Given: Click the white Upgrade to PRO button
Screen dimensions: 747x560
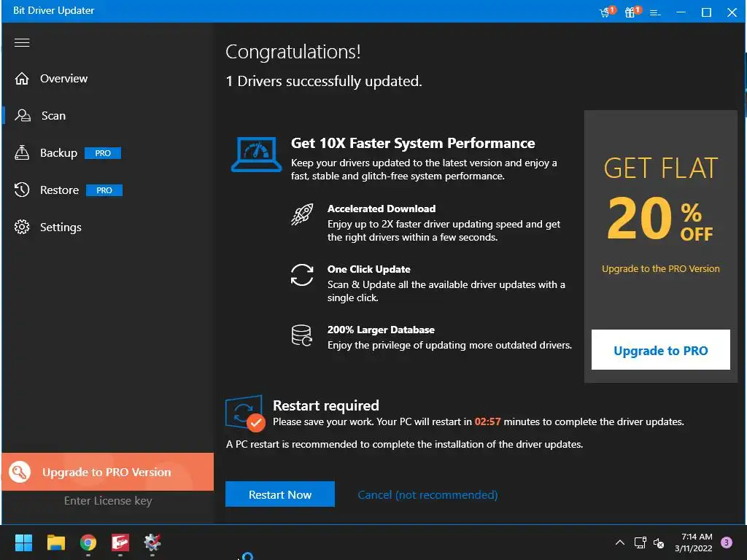Looking at the screenshot, I should 661,350.
